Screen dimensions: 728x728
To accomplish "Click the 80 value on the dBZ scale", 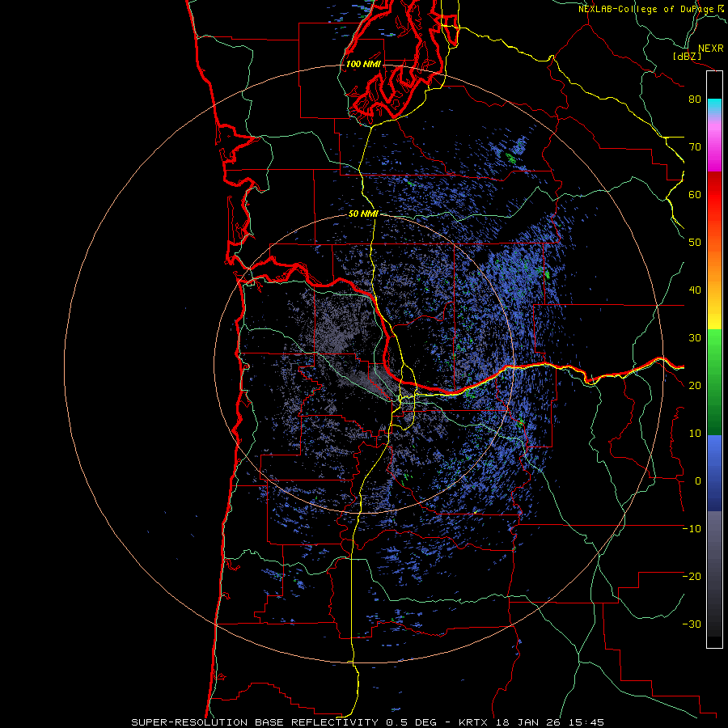I will 695,99.
